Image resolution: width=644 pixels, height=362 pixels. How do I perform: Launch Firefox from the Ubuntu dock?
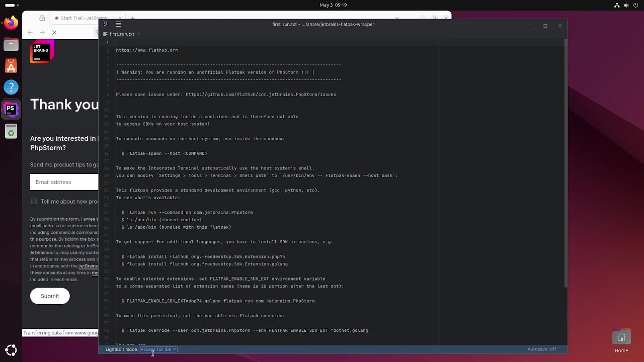11,23
